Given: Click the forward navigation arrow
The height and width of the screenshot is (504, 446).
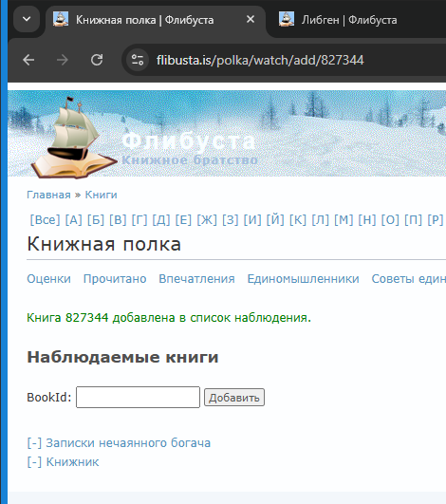Looking at the screenshot, I should click(63, 60).
